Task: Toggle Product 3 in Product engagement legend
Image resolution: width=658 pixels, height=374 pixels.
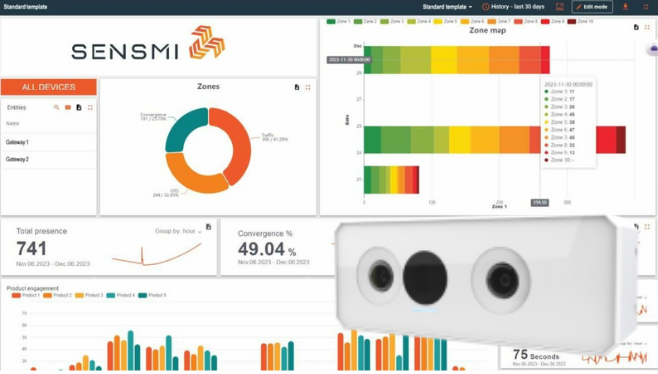Action: click(89, 296)
